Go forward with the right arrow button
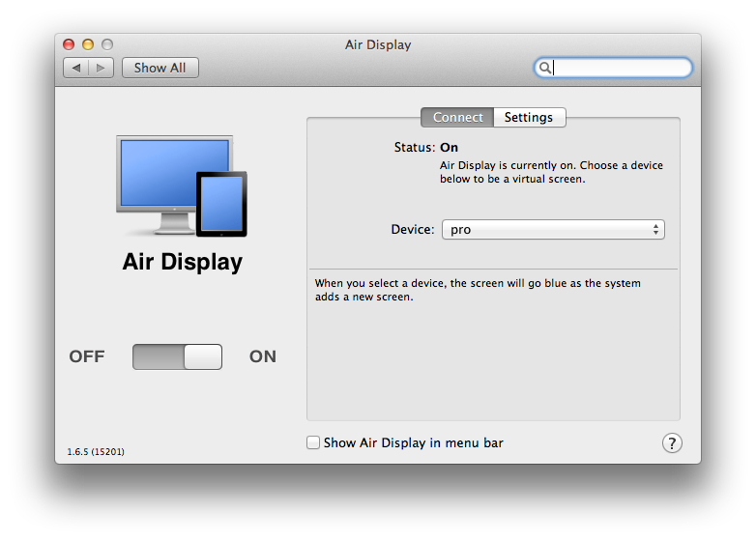756x540 pixels. pos(101,68)
